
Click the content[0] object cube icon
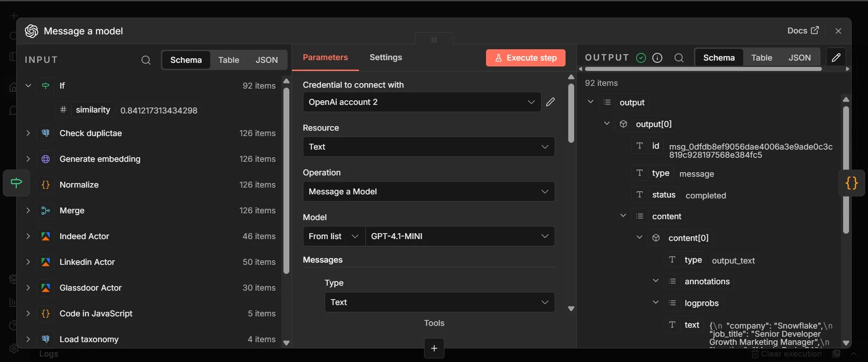coord(656,238)
